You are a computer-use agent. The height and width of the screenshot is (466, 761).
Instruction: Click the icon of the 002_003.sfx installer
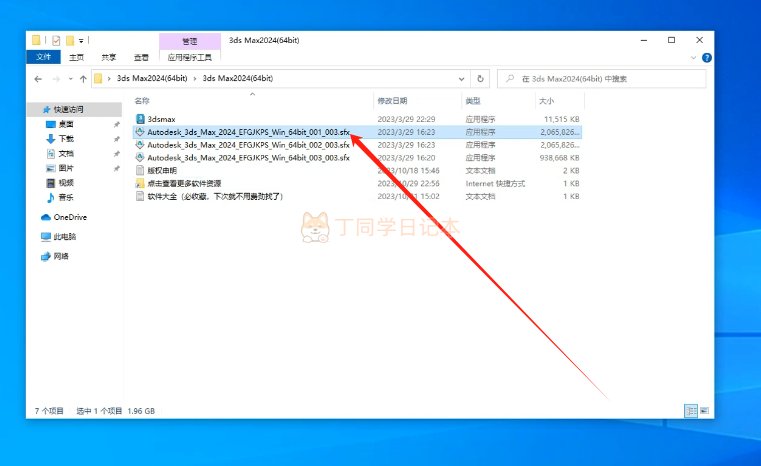click(x=140, y=145)
